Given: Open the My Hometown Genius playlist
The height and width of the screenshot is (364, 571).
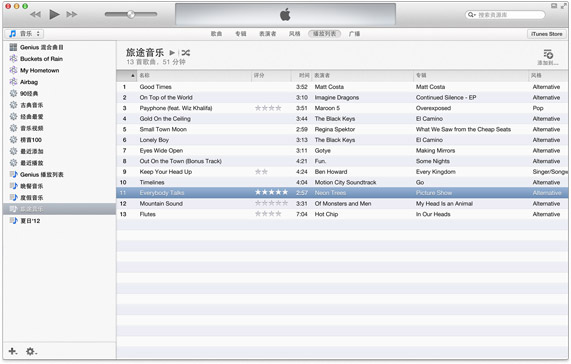Looking at the screenshot, I should coord(59,70).
